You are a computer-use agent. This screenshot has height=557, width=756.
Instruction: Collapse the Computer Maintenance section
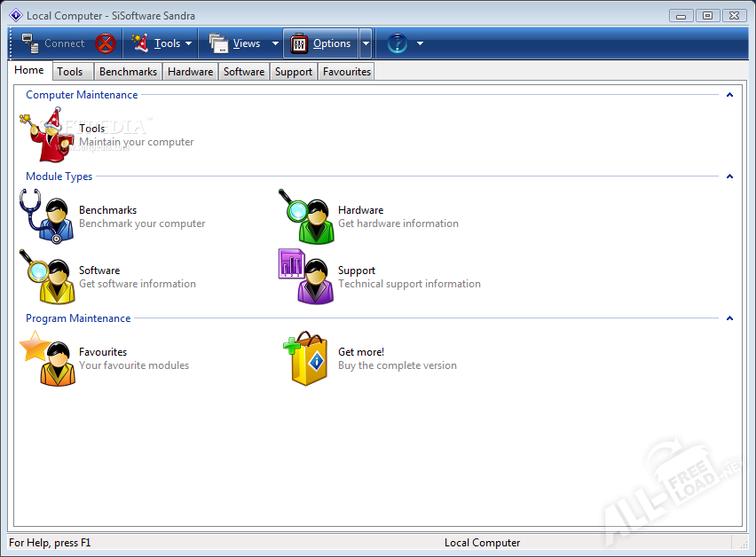pos(729,95)
